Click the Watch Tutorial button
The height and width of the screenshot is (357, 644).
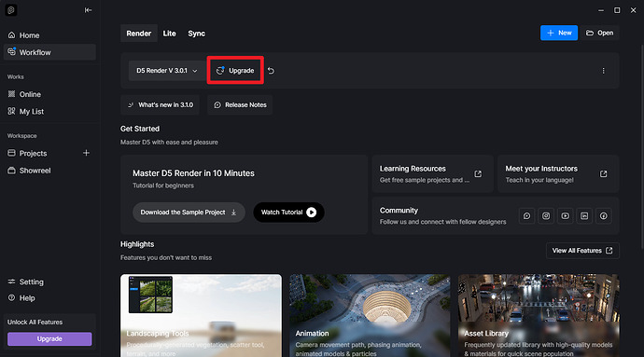click(288, 213)
